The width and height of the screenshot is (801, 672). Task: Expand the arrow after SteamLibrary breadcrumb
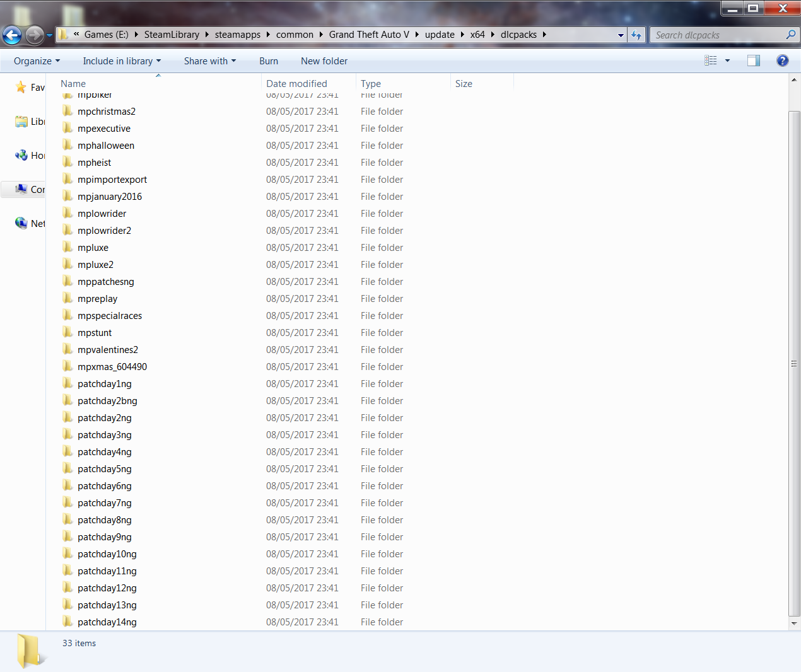click(x=207, y=35)
